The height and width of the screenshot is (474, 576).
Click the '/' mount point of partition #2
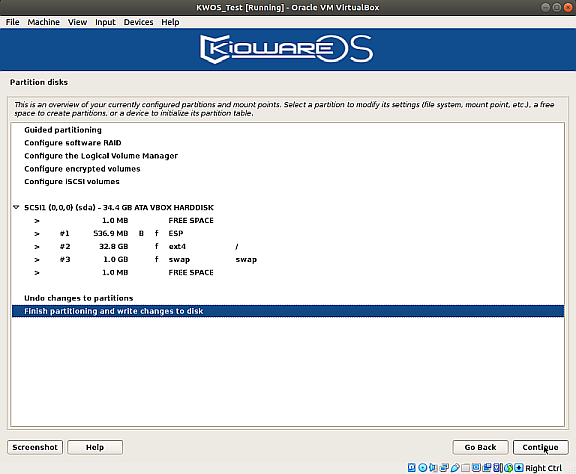tap(237, 247)
